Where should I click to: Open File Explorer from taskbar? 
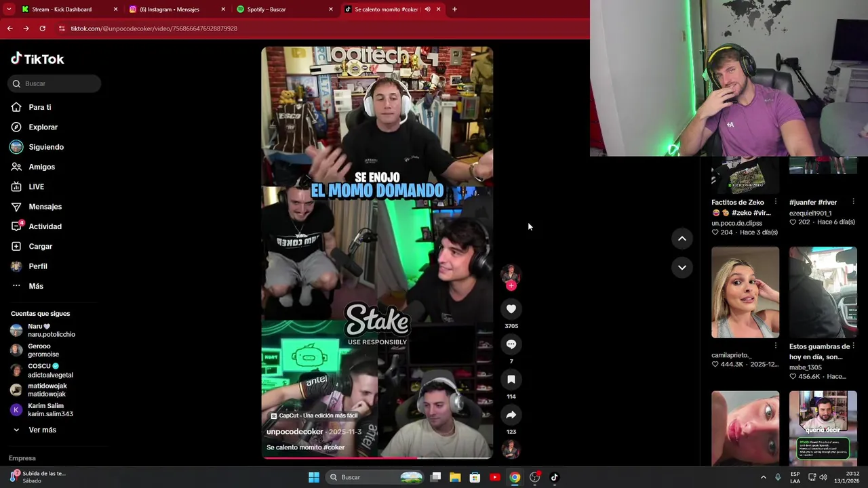[455, 477]
